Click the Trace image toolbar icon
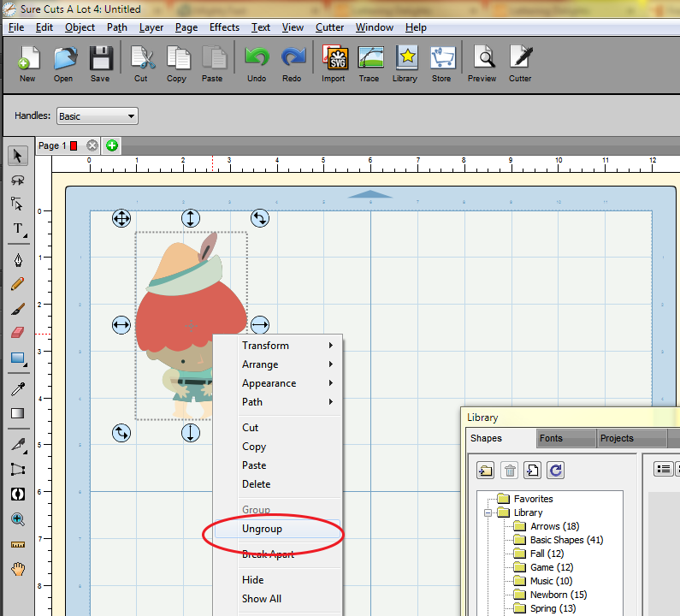Image resolution: width=680 pixels, height=616 pixels. tap(369, 64)
